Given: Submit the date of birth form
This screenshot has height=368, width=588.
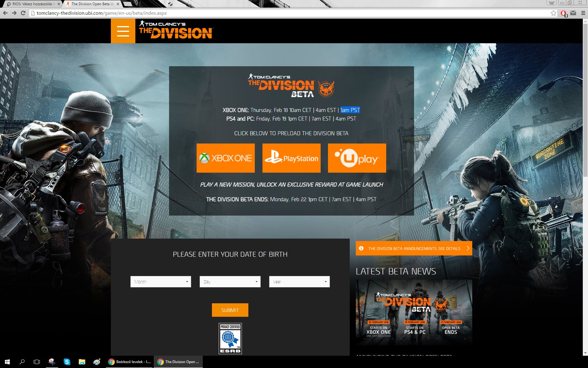Looking at the screenshot, I should click(230, 310).
